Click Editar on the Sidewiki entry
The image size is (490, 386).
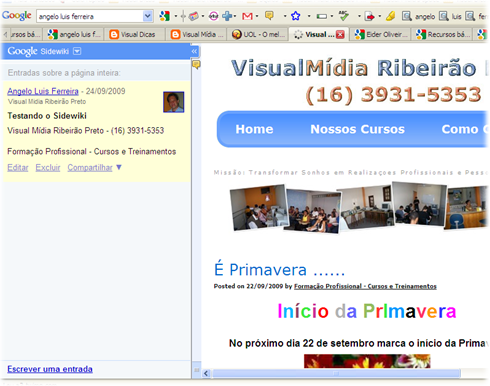[18, 167]
